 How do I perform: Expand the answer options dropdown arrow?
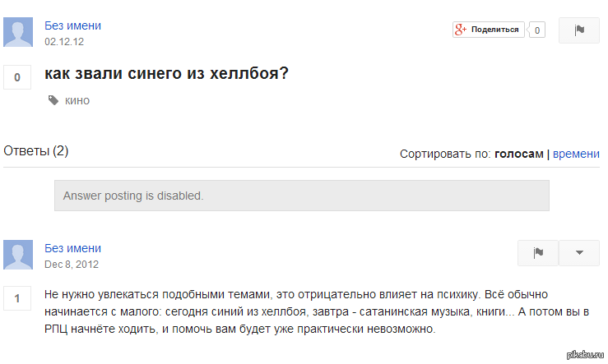(579, 253)
